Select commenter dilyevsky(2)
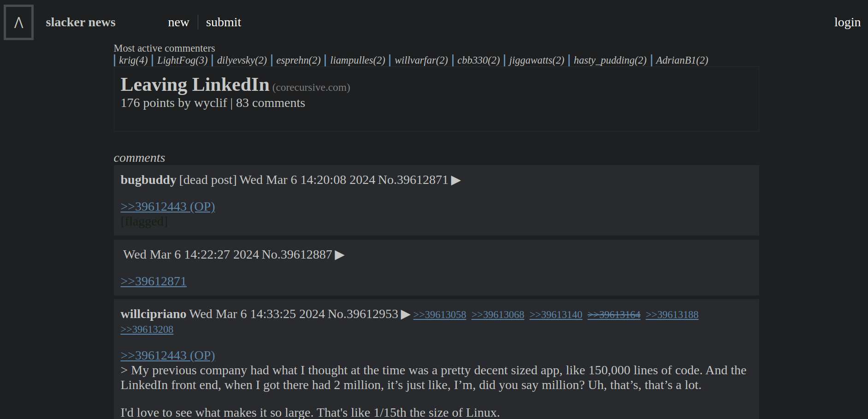Viewport: 868px width, 419px height. pos(242,60)
